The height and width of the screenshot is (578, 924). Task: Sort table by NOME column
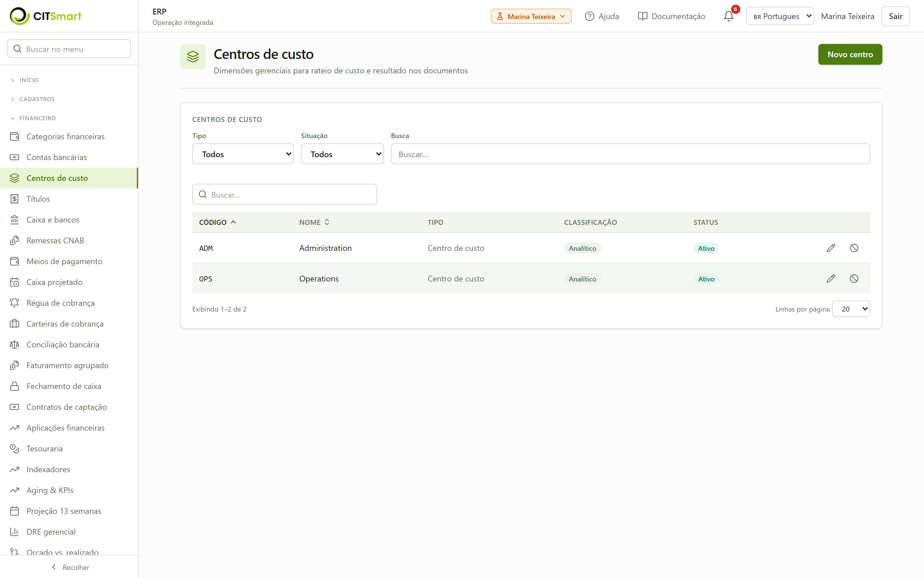314,222
